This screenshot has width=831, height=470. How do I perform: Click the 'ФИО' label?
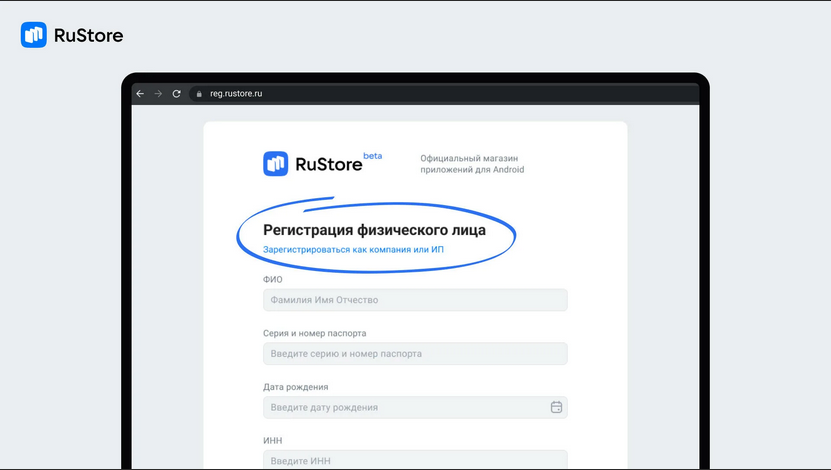272,279
